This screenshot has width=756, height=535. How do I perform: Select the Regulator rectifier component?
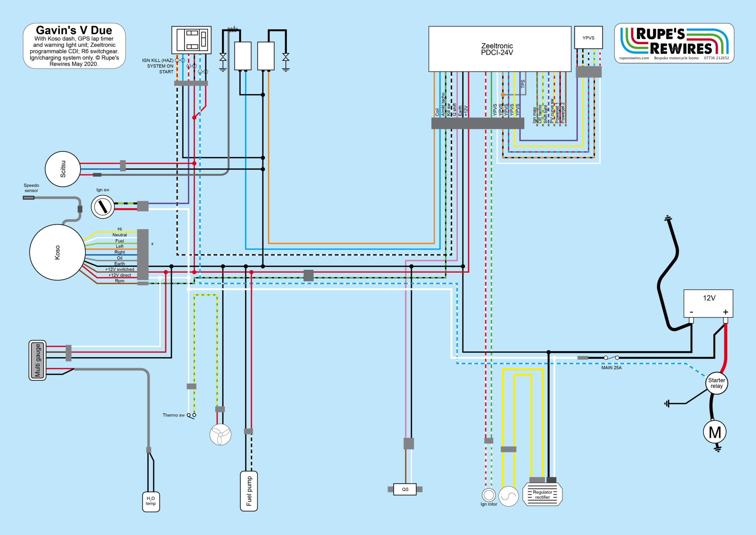pyautogui.click(x=542, y=494)
